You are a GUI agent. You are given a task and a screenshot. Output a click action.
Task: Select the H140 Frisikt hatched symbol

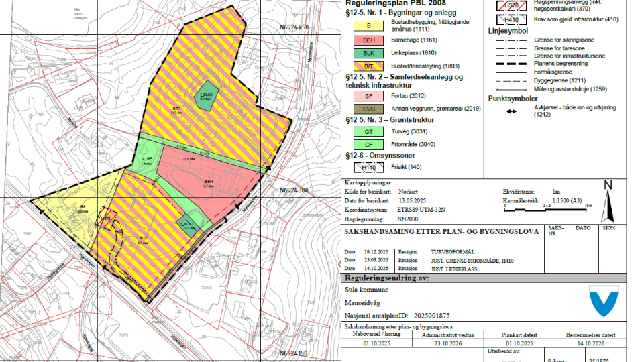pos(368,167)
